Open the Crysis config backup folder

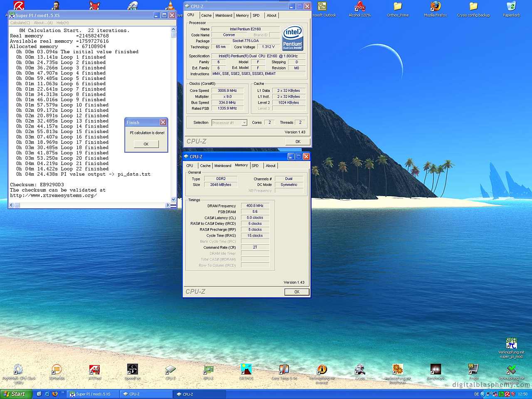tap(473, 7)
